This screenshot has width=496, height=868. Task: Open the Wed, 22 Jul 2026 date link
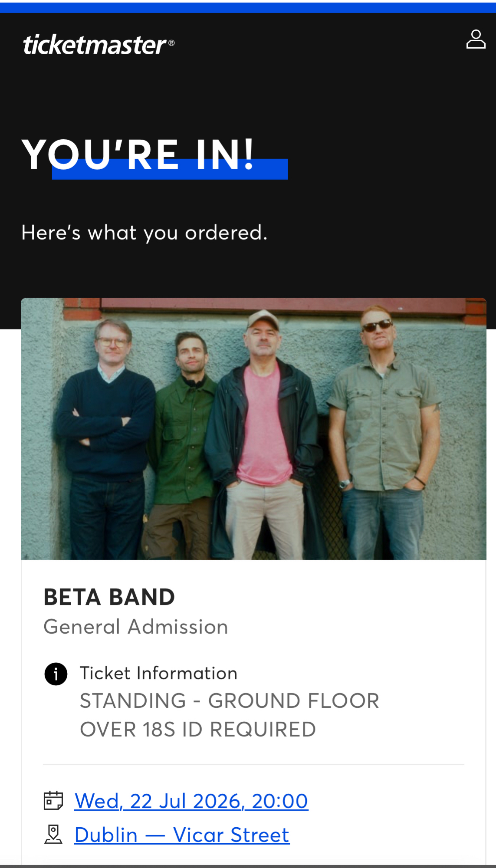(191, 801)
